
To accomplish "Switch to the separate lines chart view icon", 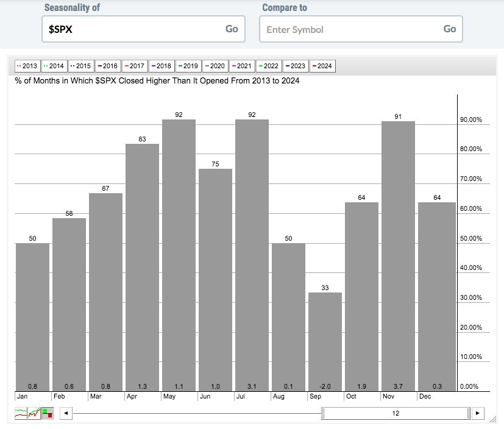I will coord(21,413).
